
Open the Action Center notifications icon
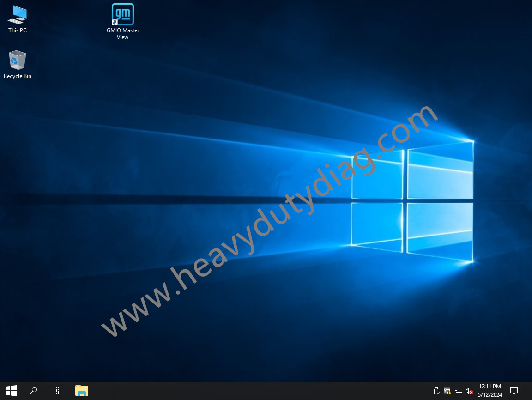point(514,391)
